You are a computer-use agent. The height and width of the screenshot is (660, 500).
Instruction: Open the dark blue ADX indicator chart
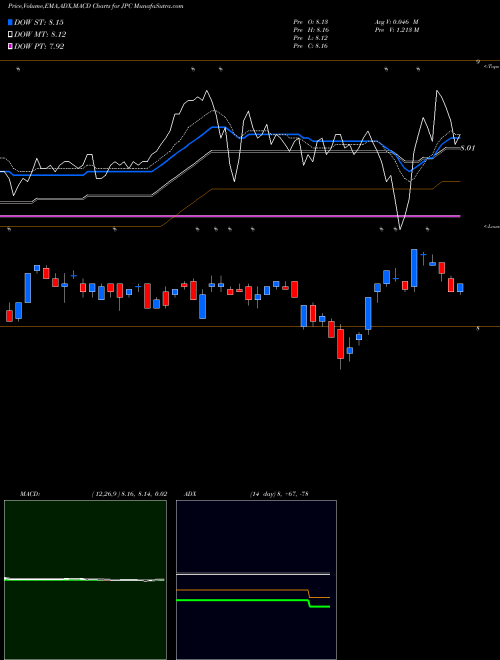[x=256, y=580]
